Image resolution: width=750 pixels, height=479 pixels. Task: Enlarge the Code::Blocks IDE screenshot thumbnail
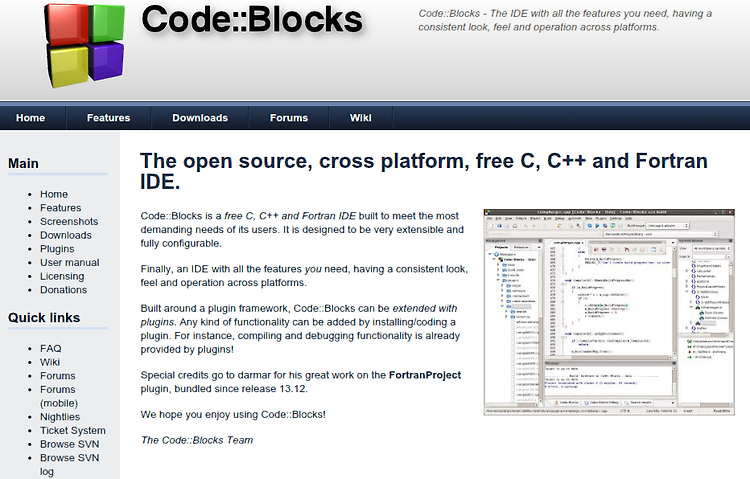click(x=609, y=312)
